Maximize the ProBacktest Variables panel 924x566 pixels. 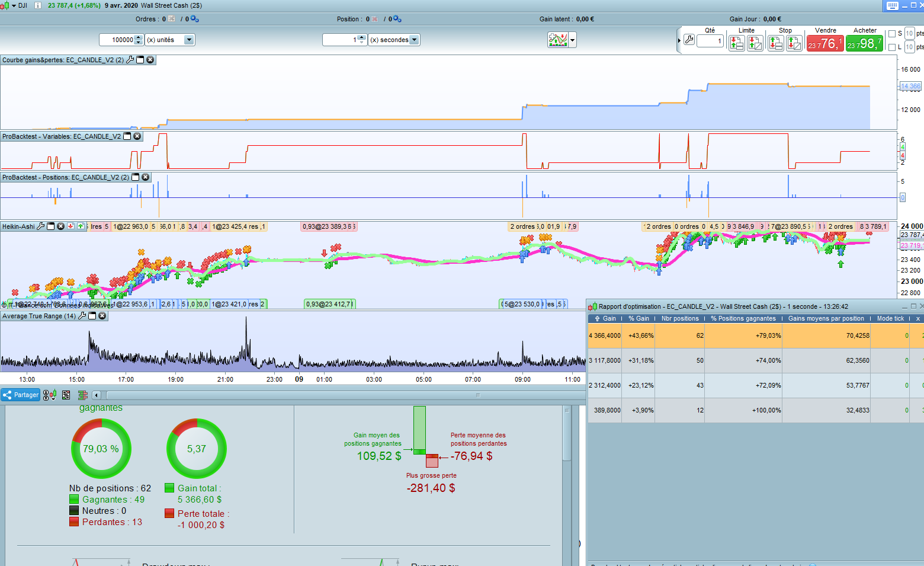click(x=127, y=136)
